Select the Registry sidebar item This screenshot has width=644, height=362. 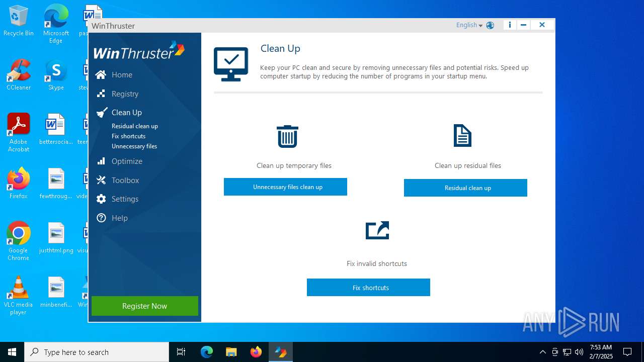point(125,94)
